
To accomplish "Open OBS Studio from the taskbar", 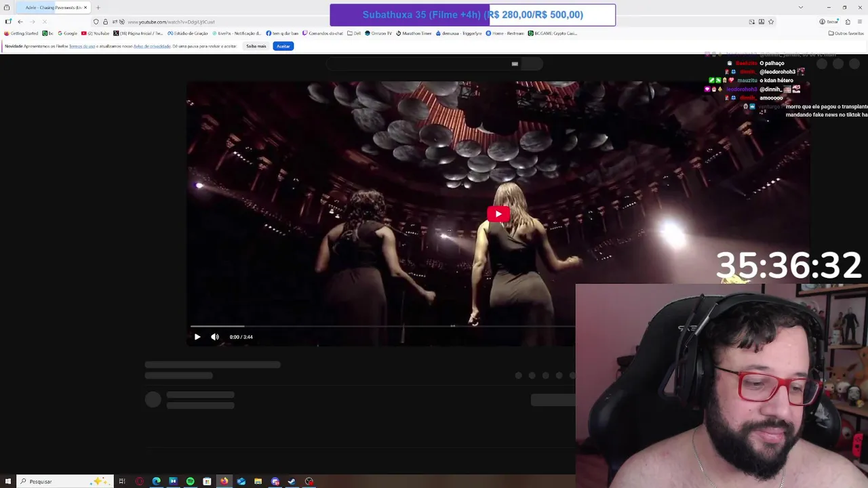I will 309,481.
